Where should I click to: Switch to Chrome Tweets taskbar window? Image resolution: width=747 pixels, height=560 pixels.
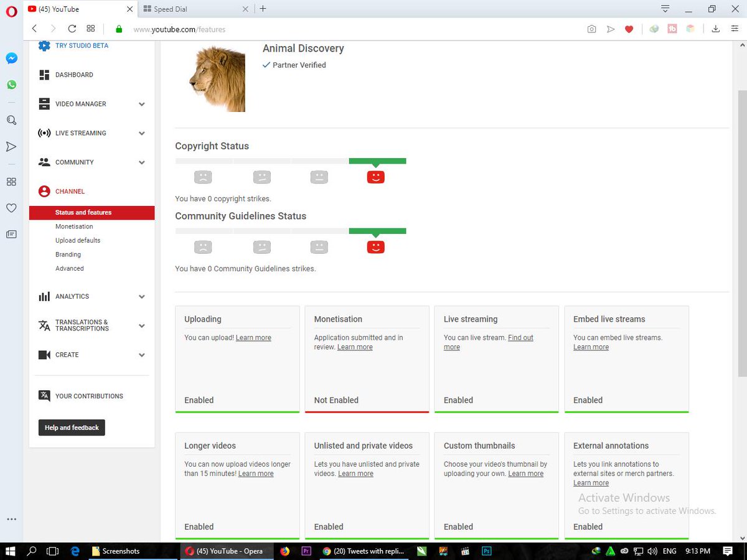pyautogui.click(x=364, y=551)
